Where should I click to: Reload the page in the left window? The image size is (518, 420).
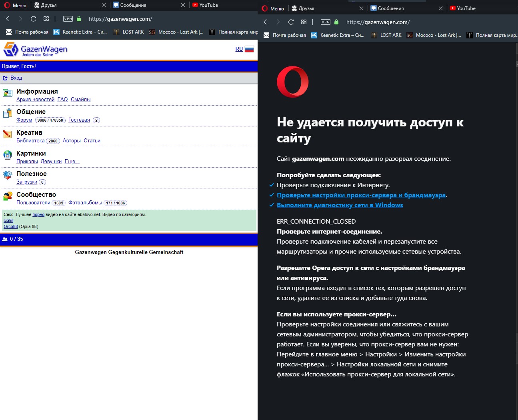[33, 19]
